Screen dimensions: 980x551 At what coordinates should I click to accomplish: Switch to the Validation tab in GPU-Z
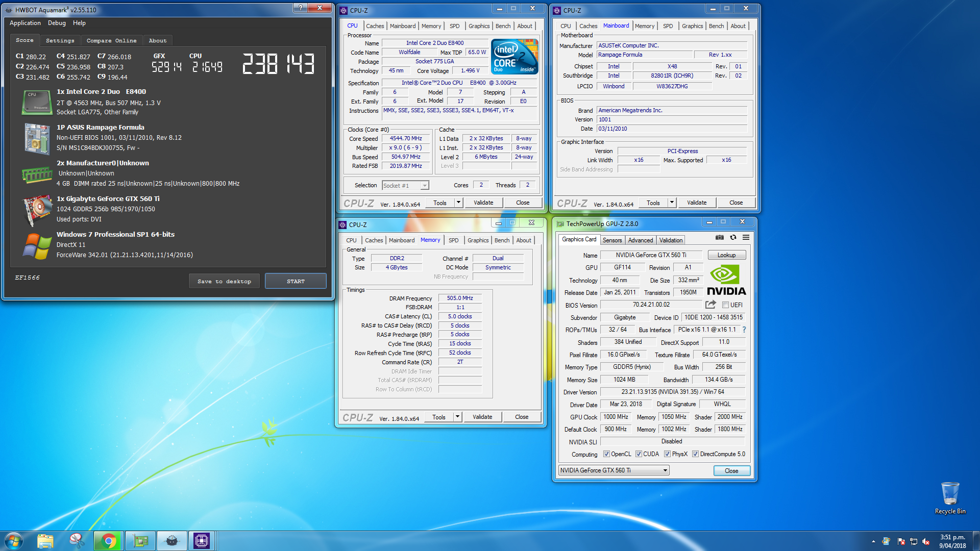coord(671,240)
